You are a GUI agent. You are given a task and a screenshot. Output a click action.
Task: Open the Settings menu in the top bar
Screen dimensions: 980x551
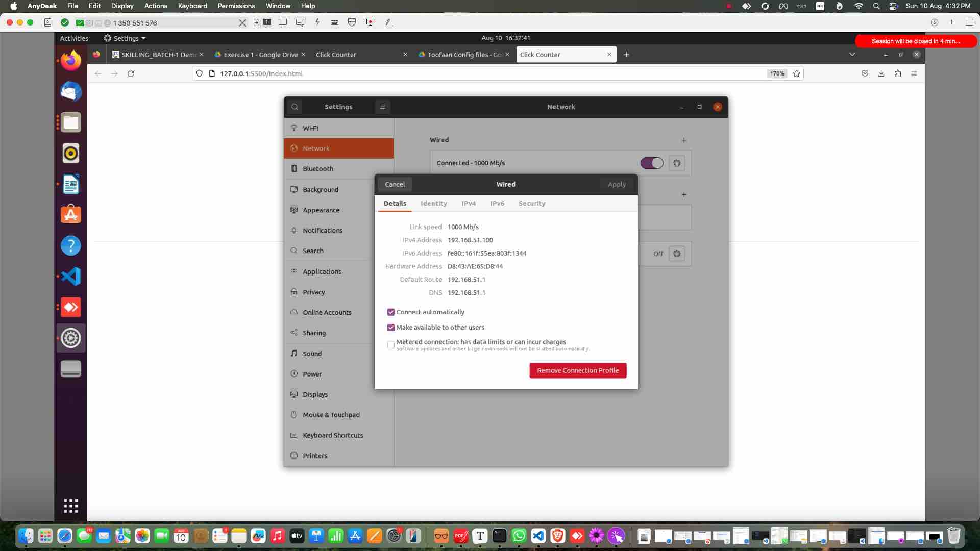click(124, 38)
